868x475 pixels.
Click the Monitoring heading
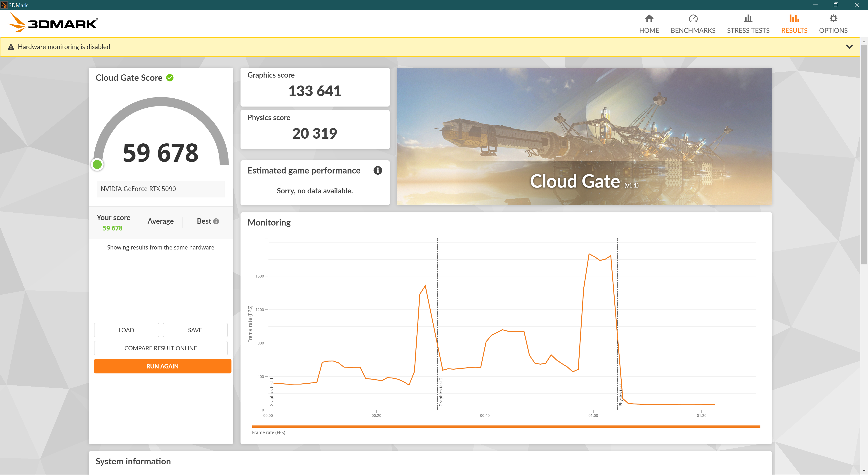point(269,223)
